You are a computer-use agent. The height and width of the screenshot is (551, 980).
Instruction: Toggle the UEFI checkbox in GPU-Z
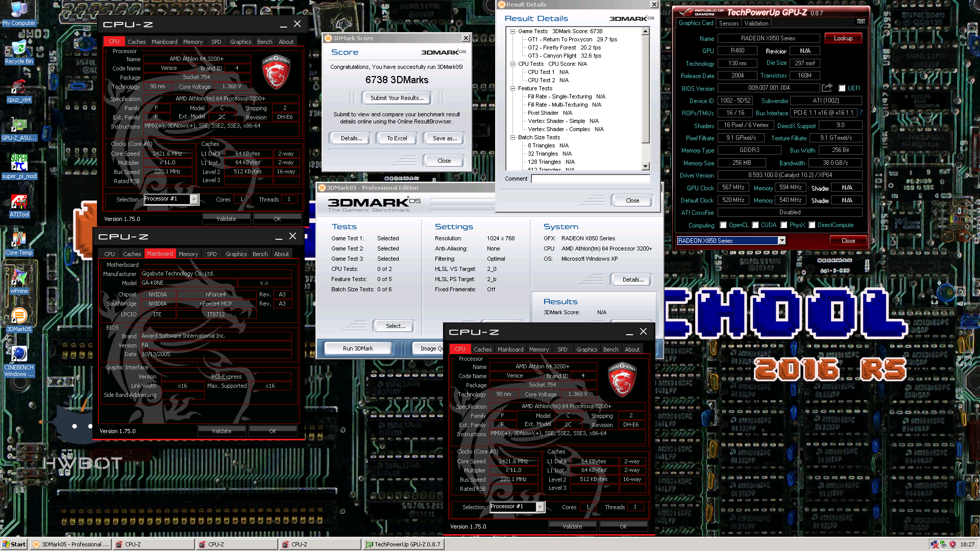click(842, 88)
